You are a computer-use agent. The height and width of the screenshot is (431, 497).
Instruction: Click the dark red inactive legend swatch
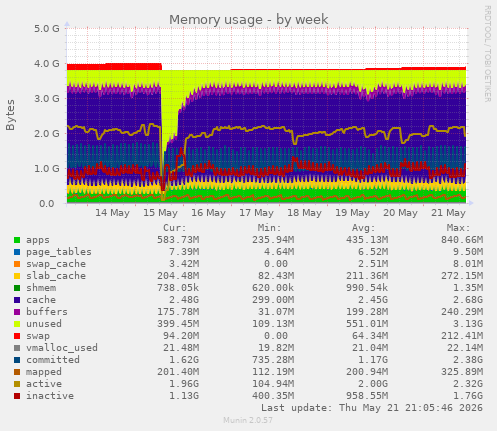coord(17,396)
